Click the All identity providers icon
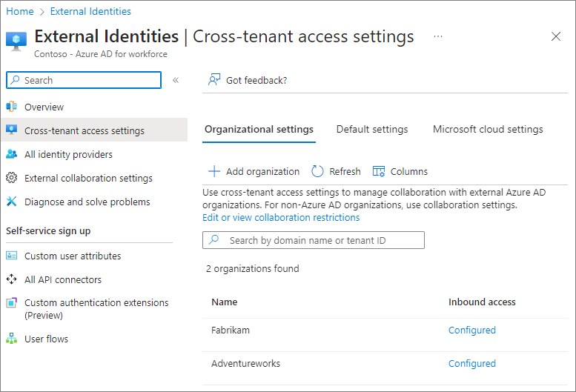576x392 pixels. [x=11, y=154]
